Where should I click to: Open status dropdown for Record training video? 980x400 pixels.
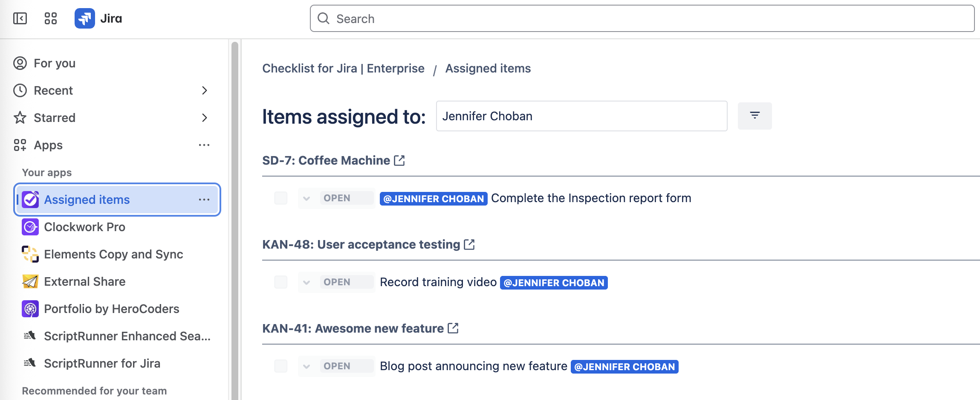click(306, 282)
